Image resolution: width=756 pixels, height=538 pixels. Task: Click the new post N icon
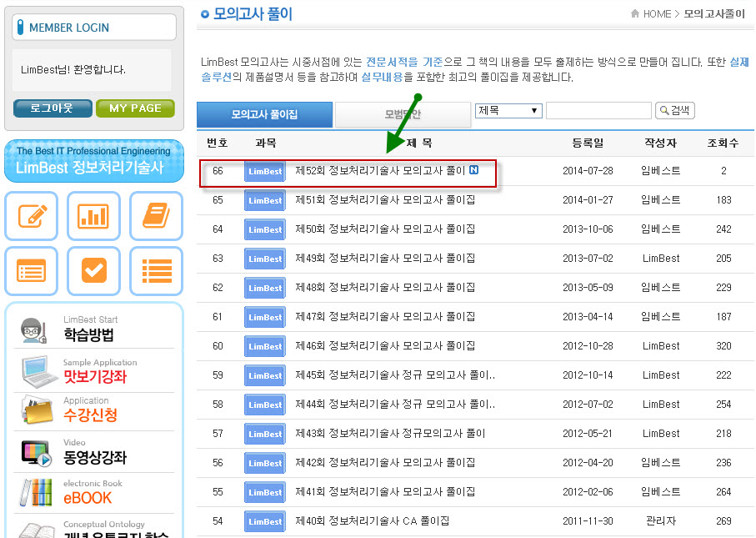(474, 170)
